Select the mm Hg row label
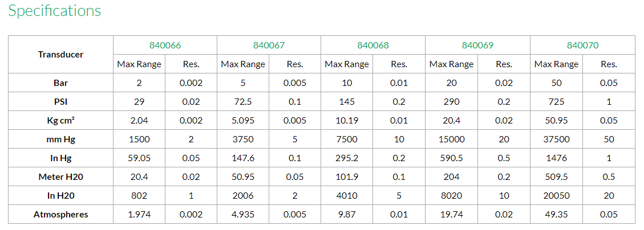 60,139
